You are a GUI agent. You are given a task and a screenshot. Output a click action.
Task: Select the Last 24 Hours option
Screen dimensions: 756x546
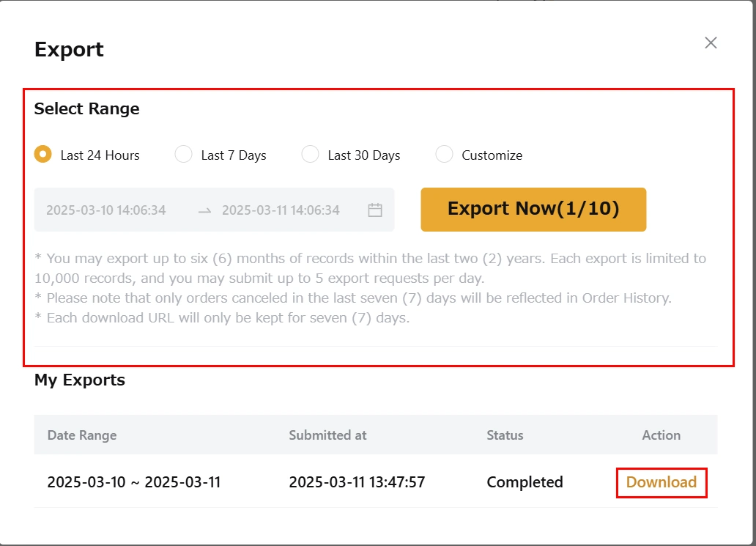(43, 155)
